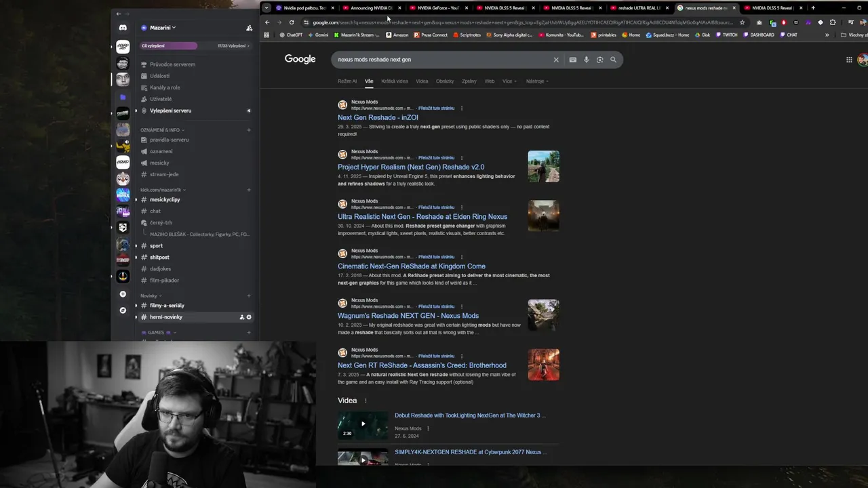Click the magnifier search submit icon
Screen dimensions: 868x488
(x=614, y=60)
